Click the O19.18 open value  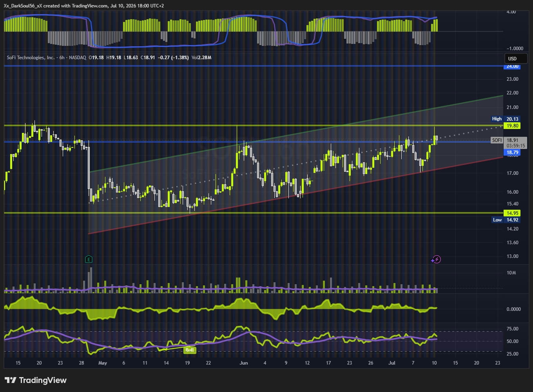tap(96, 58)
